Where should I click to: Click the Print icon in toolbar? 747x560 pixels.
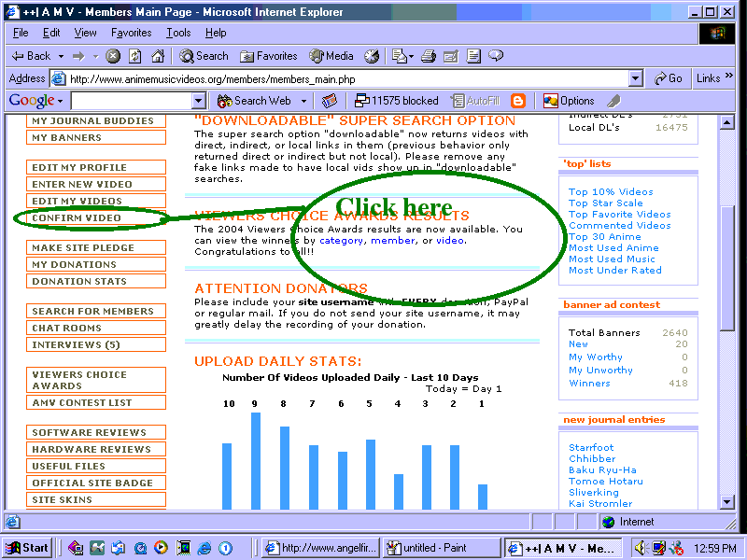(429, 56)
